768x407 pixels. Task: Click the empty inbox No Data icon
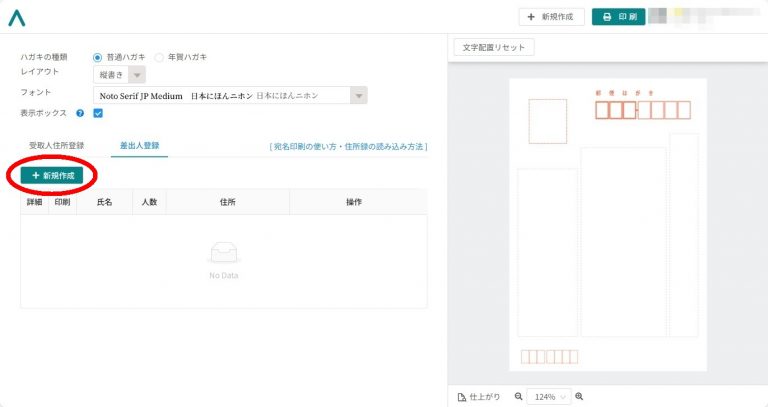click(223, 254)
